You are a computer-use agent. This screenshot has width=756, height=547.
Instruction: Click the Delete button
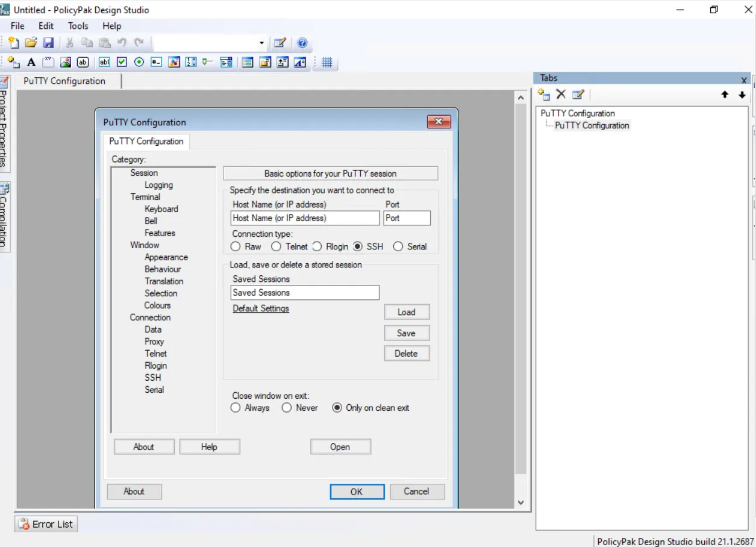tap(407, 354)
